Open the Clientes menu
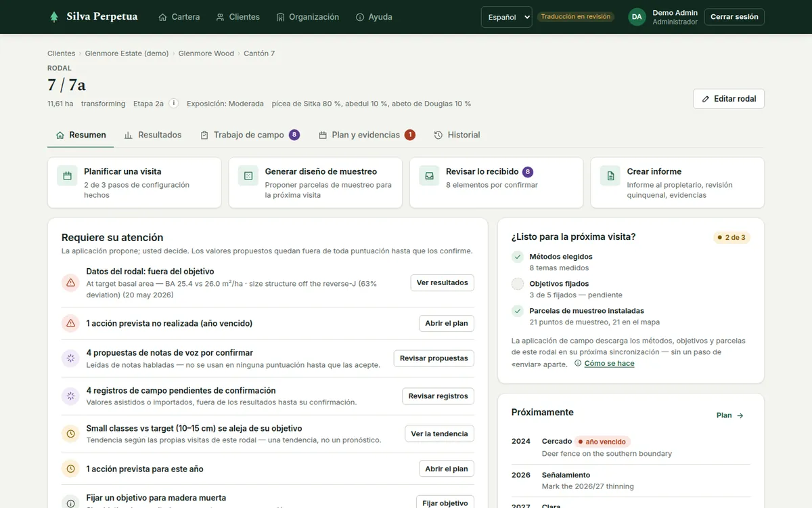The image size is (812, 508). (x=238, y=17)
